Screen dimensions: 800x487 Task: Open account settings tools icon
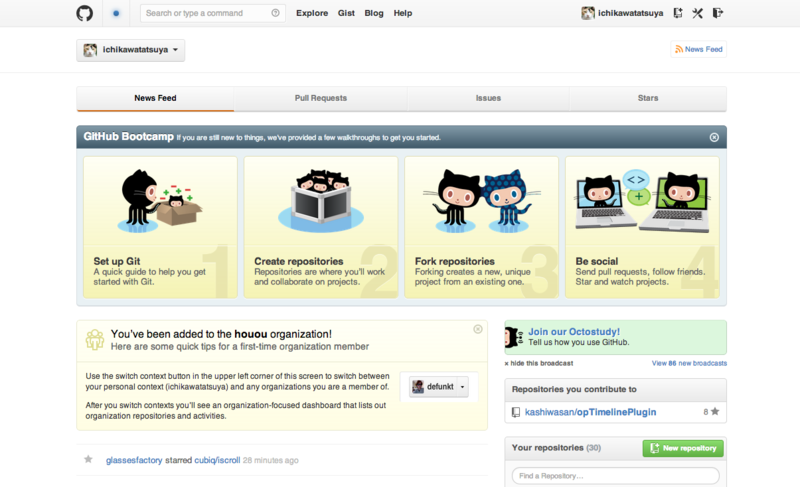(697, 13)
